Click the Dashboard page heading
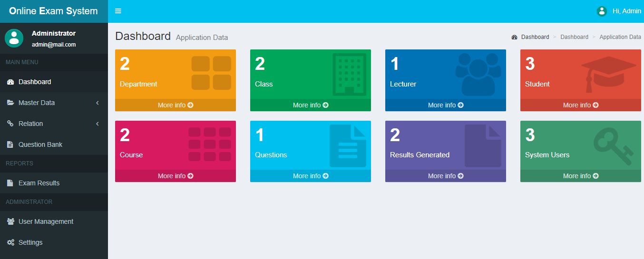 point(143,36)
